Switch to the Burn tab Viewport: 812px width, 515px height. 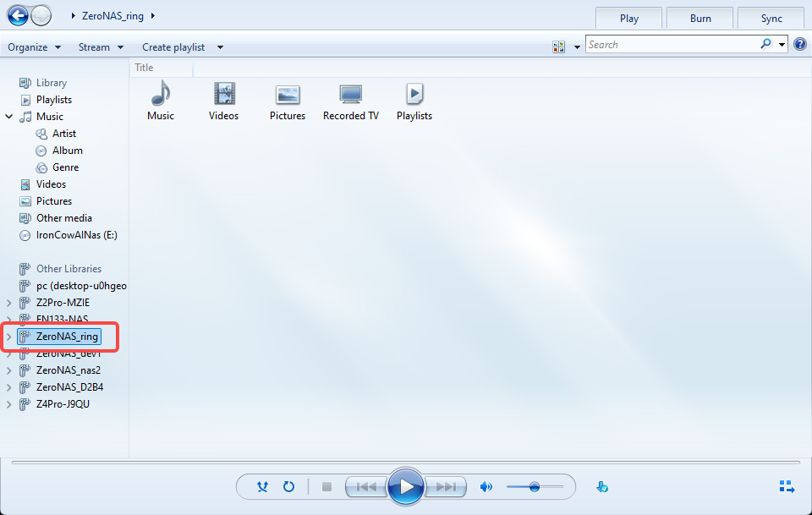(700, 18)
